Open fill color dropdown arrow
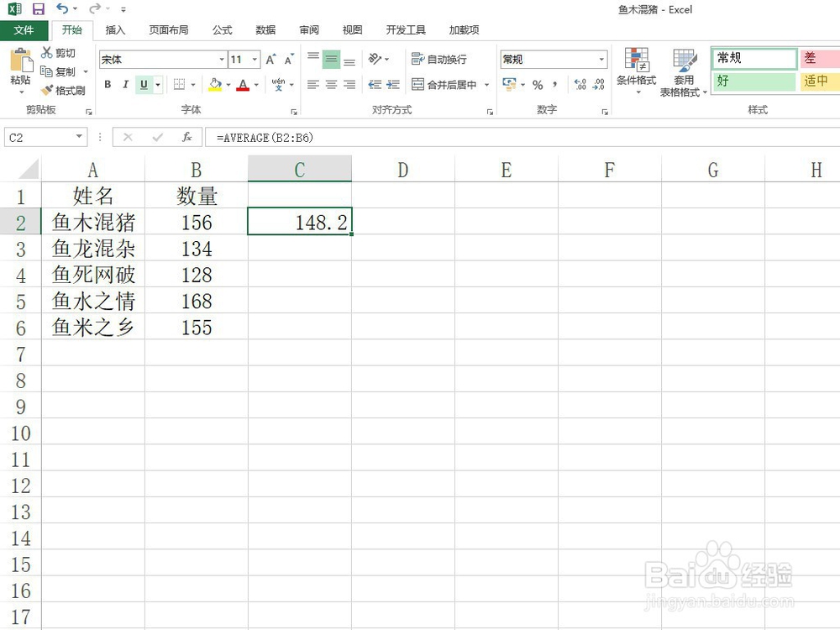 [x=228, y=85]
